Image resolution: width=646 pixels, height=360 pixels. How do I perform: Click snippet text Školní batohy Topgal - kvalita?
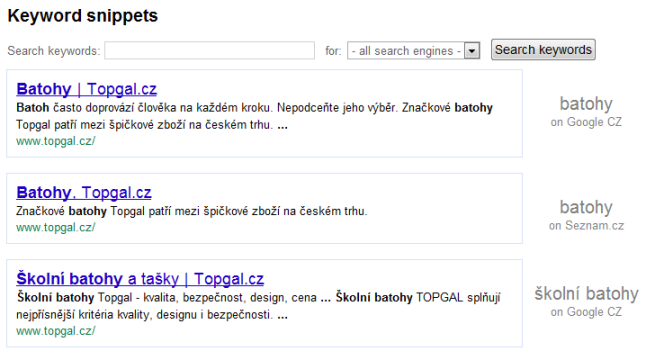tap(258, 306)
